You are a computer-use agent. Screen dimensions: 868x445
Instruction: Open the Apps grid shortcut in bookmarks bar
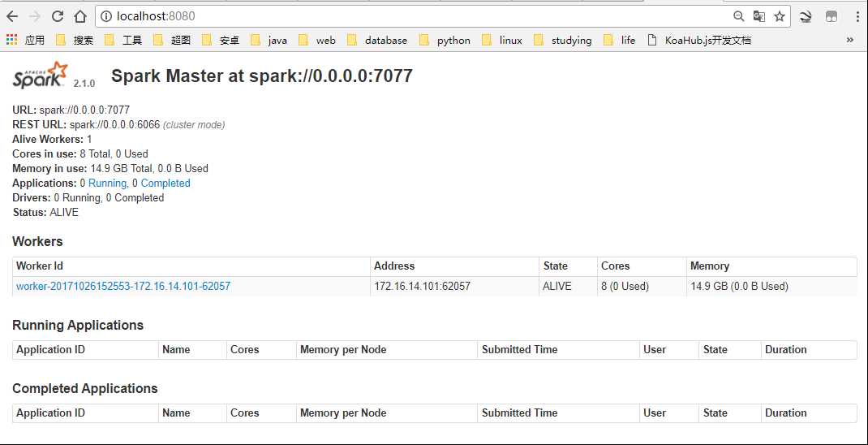[25, 40]
